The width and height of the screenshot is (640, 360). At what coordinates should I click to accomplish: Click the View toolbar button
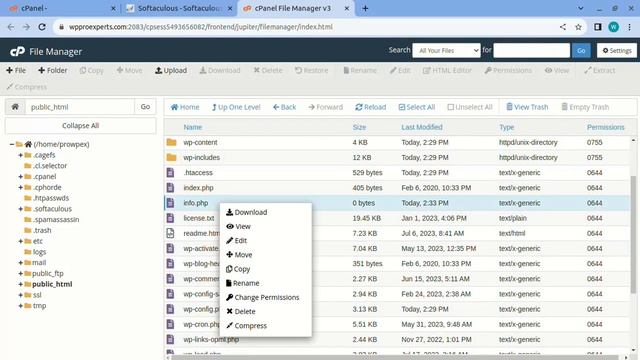(x=557, y=70)
